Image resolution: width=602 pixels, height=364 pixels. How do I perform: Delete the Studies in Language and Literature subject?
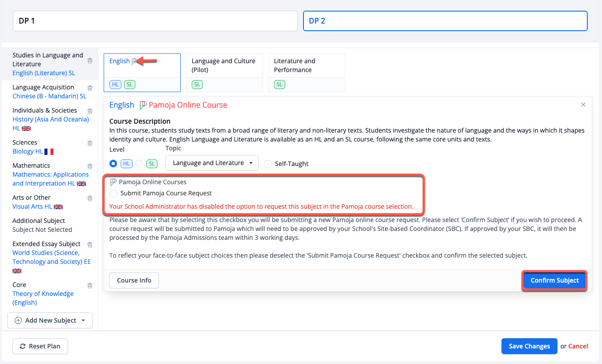coord(90,61)
